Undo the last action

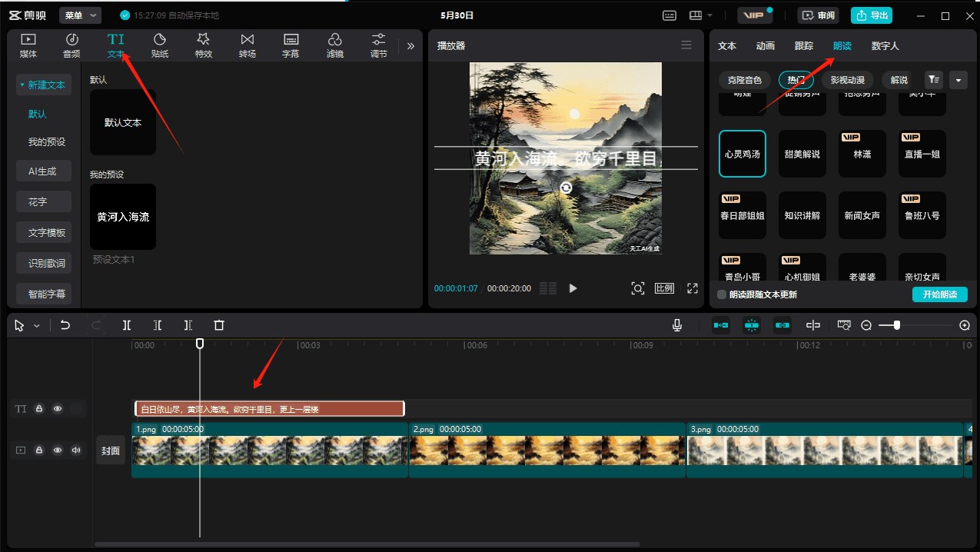pos(65,325)
